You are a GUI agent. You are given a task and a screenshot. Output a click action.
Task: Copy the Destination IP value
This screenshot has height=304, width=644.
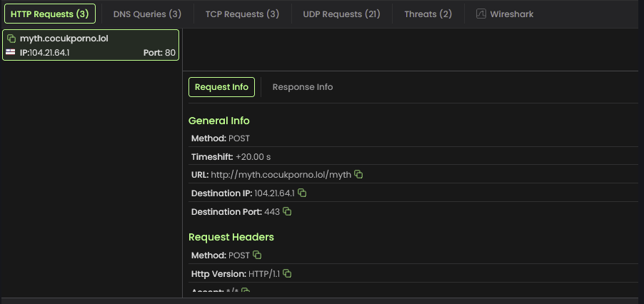click(302, 193)
